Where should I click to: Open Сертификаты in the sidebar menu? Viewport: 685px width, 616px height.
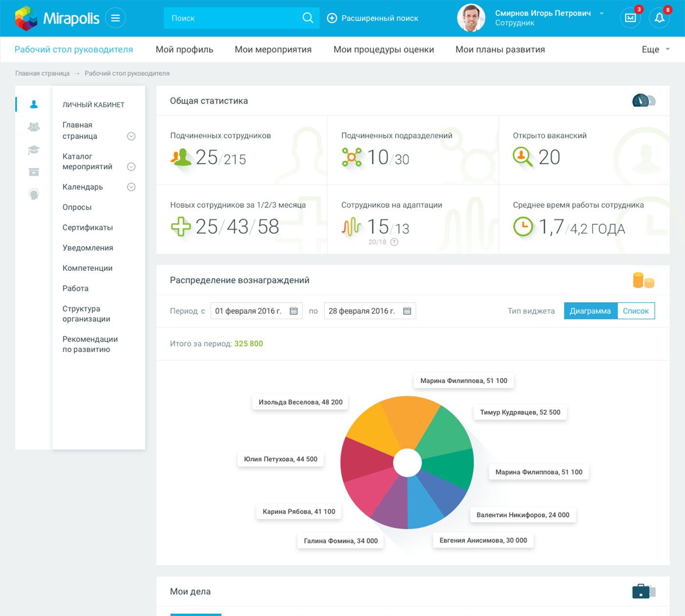click(x=88, y=227)
